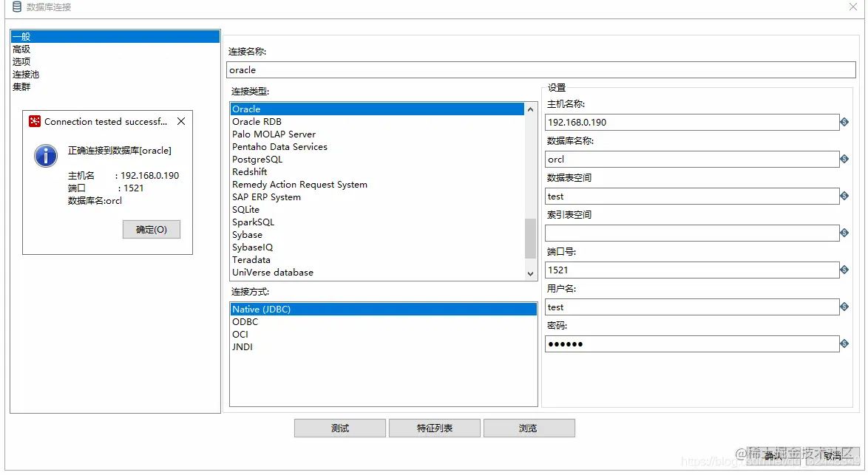Viewport: 868px width, 475px height.
Task: Click the blue information icon in popup
Action: [x=46, y=156]
